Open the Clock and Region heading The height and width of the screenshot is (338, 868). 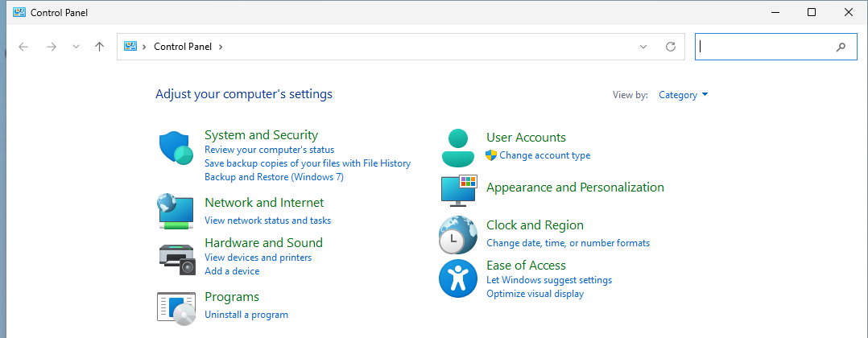(x=535, y=225)
